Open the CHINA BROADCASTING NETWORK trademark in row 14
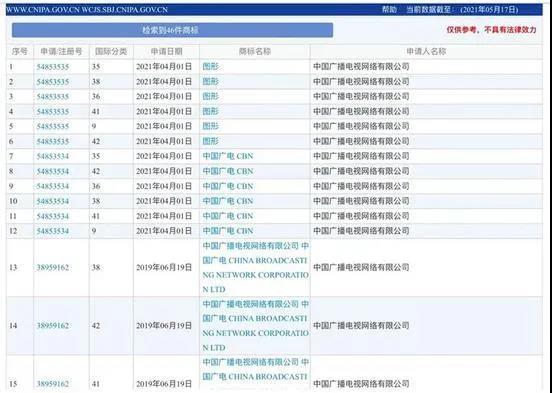Viewport: 552px width, 393px height. [256, 326]
